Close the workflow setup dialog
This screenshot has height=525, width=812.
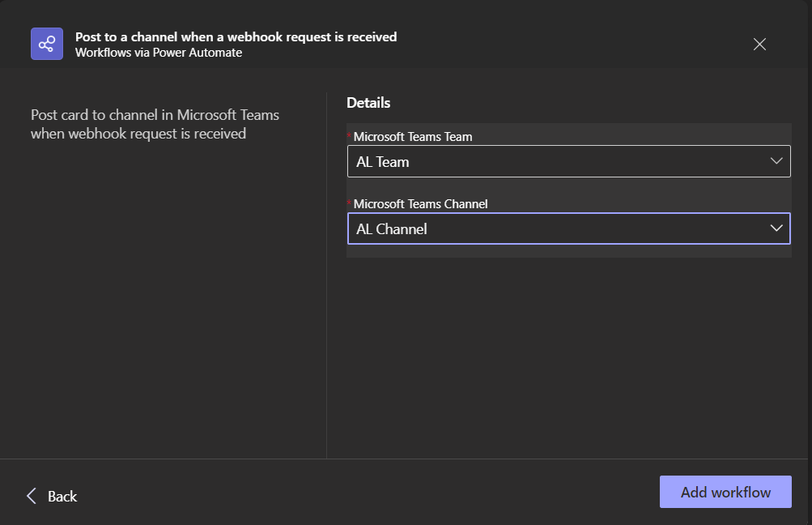pyautogui.click(x=759, y=45)
